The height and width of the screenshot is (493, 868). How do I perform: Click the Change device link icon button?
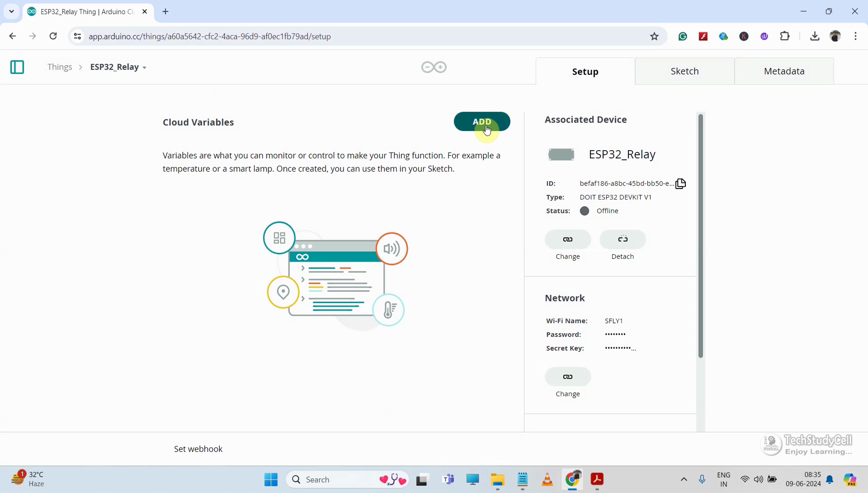click(x=568, y=239)
